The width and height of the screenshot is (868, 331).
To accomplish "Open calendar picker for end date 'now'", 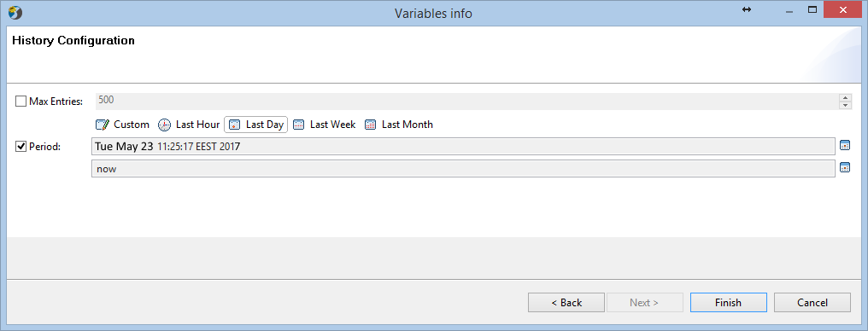I will click(x=845, y=167).
